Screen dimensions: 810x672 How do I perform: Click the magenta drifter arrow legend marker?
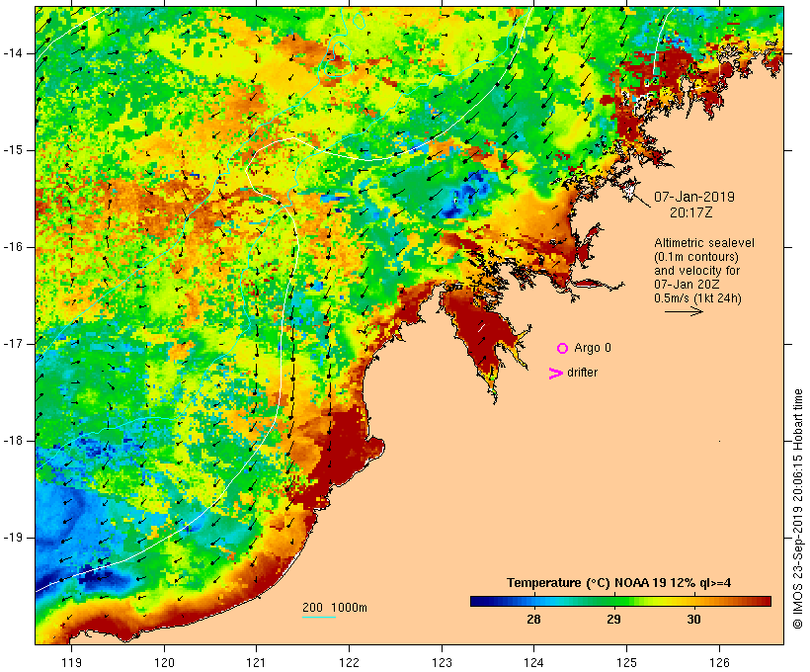click(556, 374)
